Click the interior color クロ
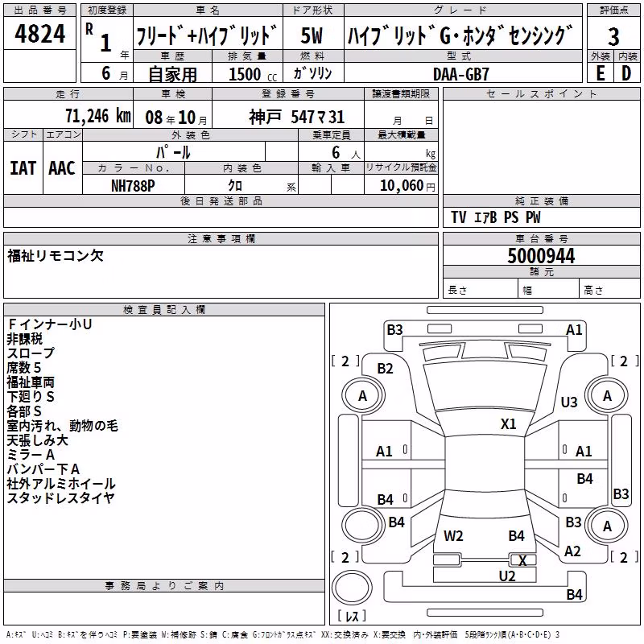Image resolution: width=644 pixels, height=644 pixels. (x=235, y=186)
